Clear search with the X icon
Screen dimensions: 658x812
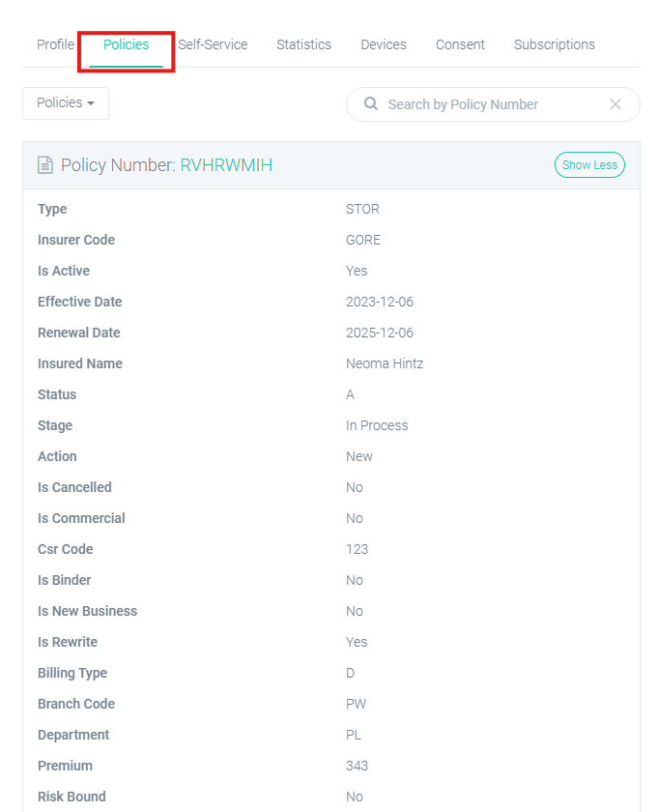(615, 104)
